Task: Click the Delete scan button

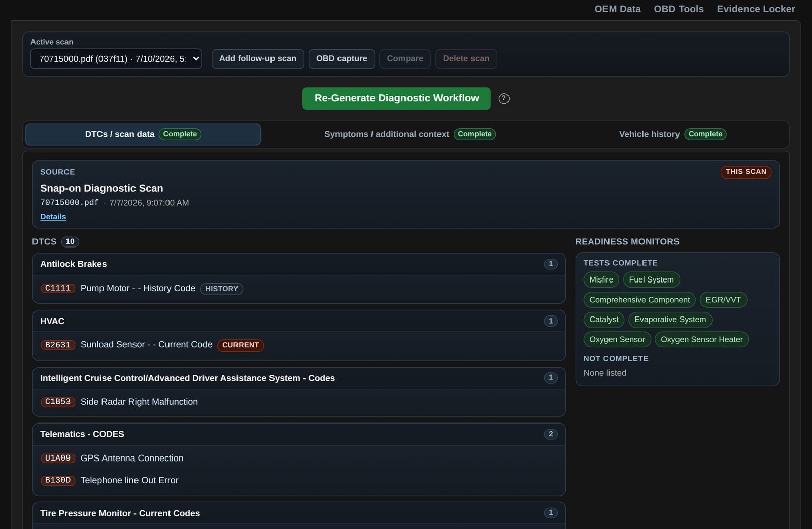Action: pos(466,59)
